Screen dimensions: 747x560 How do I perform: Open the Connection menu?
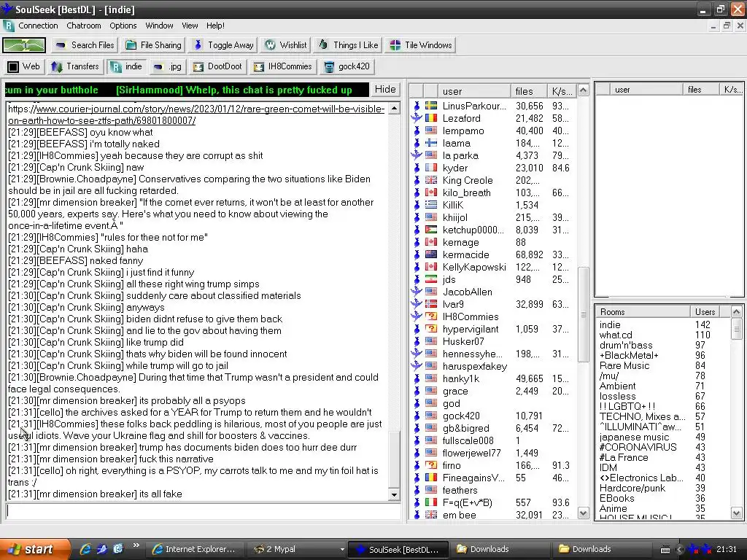click(x=38, y=26)
